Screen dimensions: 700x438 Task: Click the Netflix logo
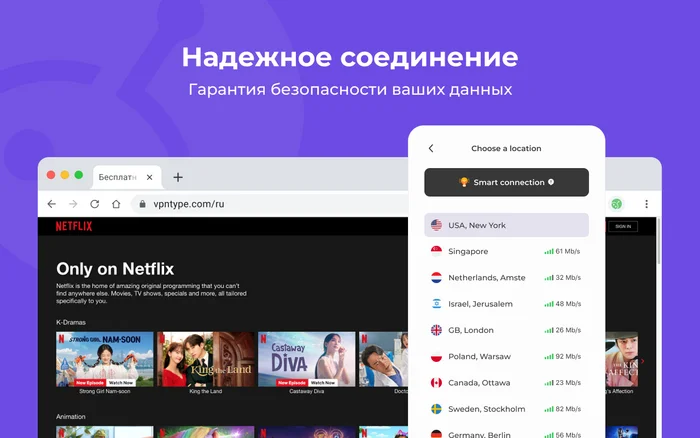(74, 226)
